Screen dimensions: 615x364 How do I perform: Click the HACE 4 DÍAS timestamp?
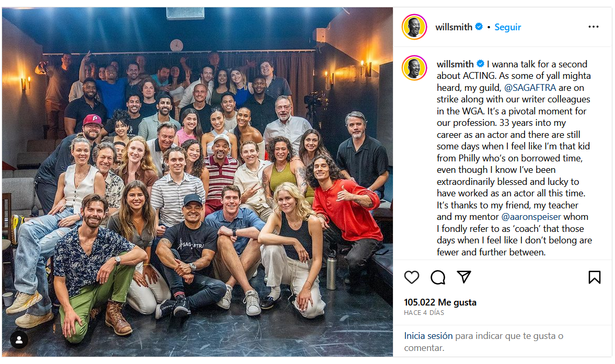424,313
